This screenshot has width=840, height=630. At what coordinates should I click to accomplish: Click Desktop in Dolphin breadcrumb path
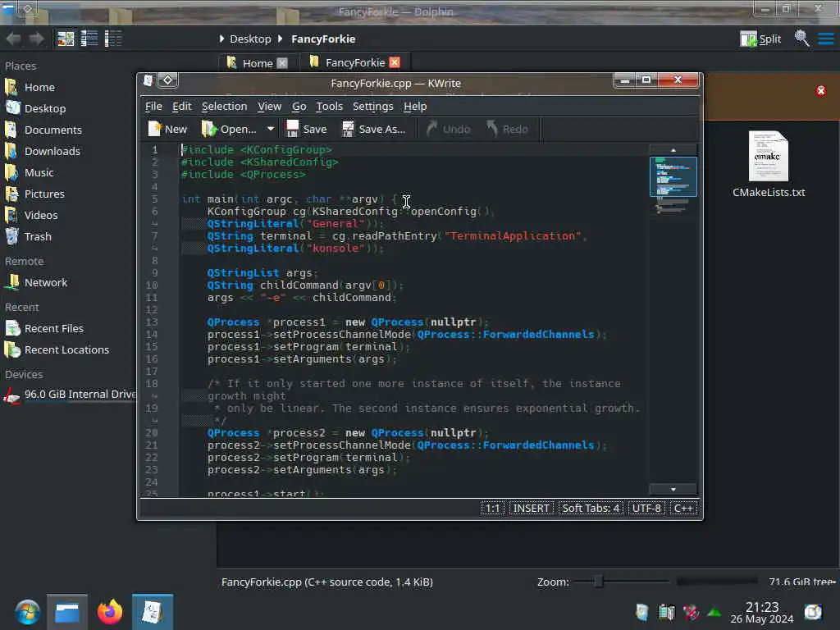[x=250, y=39]
